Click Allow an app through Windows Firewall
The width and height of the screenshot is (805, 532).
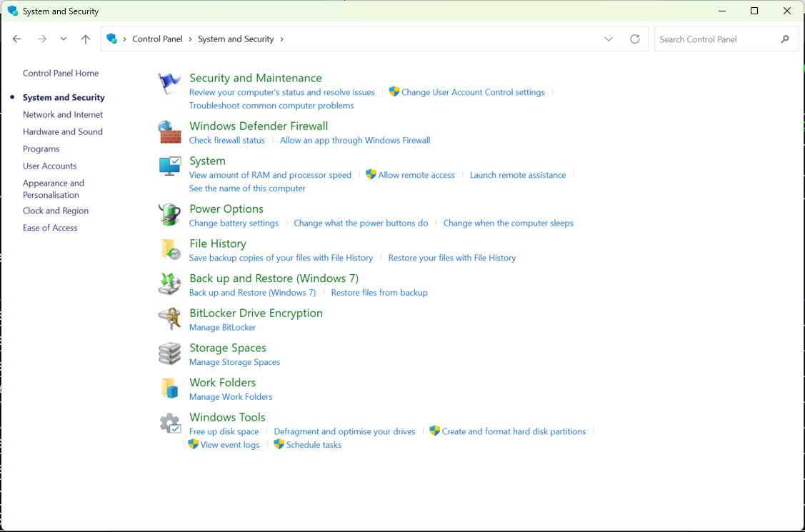pyautogui.click(x=355, y=141)
